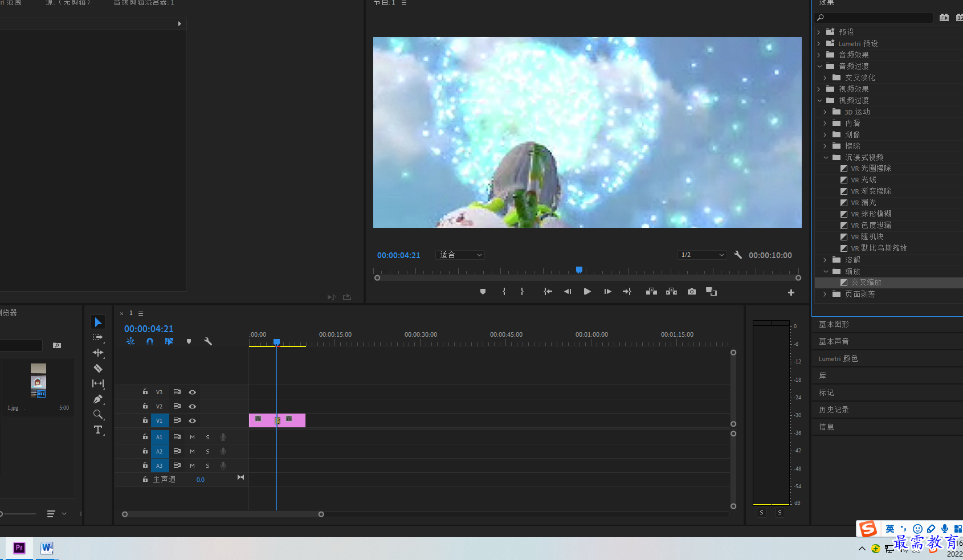
Task: Export frame with camera icon
Action: [691, 292]
